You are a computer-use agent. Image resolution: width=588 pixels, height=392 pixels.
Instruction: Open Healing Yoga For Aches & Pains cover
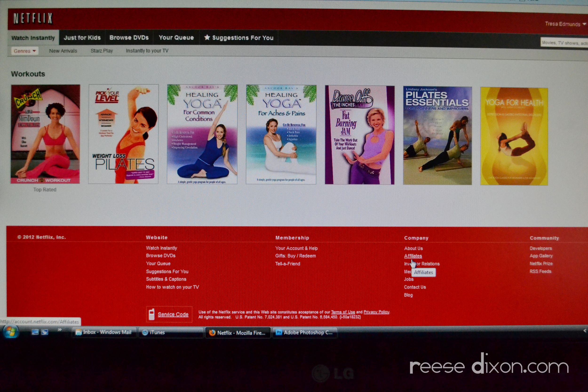281,135
